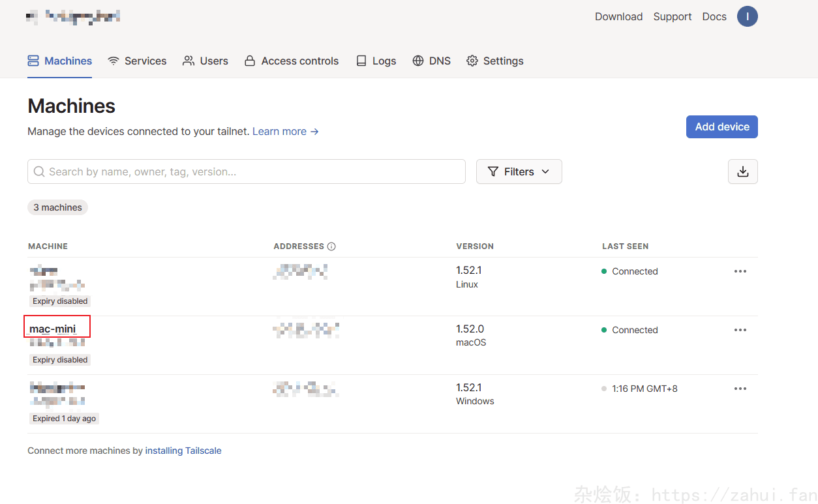The width and height of the screenshot is (818, 504).
Task: Open the Logs tab
Action: tap(376, 61)
